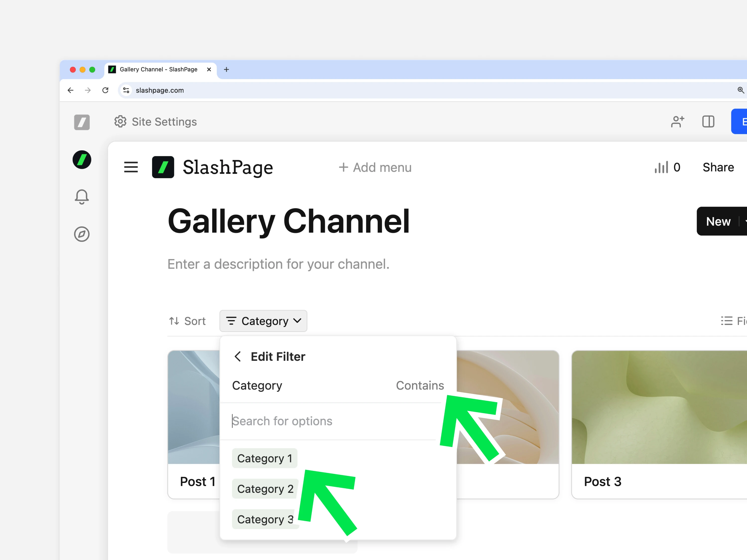Reload the page
747x560 pixels.
105,90
